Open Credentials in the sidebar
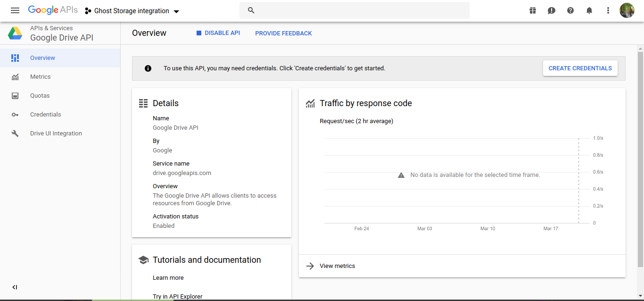 coord(45,115)
